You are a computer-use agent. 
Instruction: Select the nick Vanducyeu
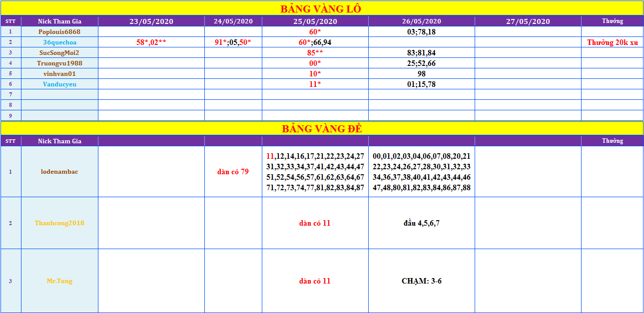[x=59, y=84]
